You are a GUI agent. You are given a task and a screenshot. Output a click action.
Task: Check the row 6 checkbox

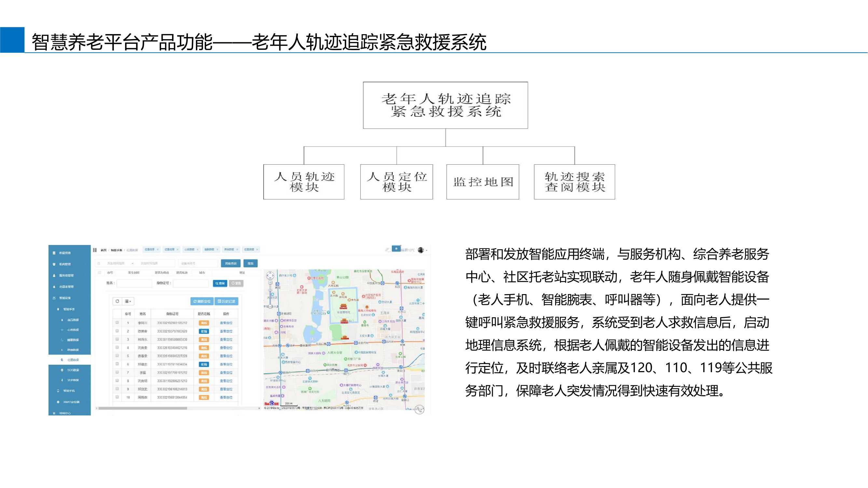[117, 364]
